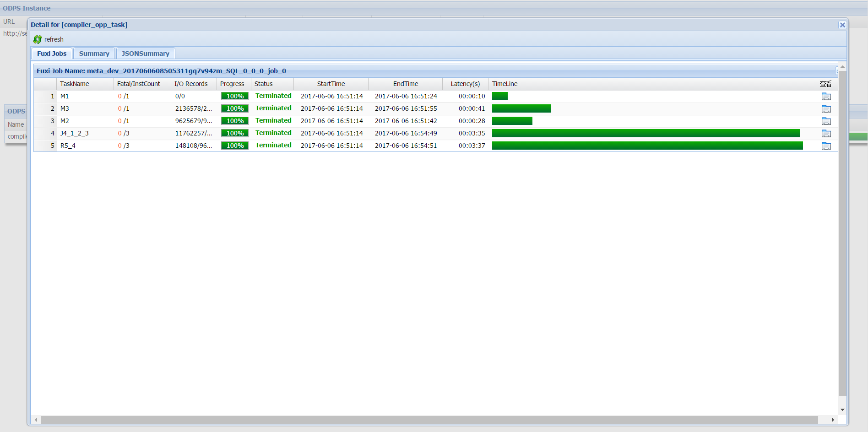Image resolution: width=868 pixels, height=432 pixels.
Task: Click the 100% progress bar for M1
Action: [234, 96]
